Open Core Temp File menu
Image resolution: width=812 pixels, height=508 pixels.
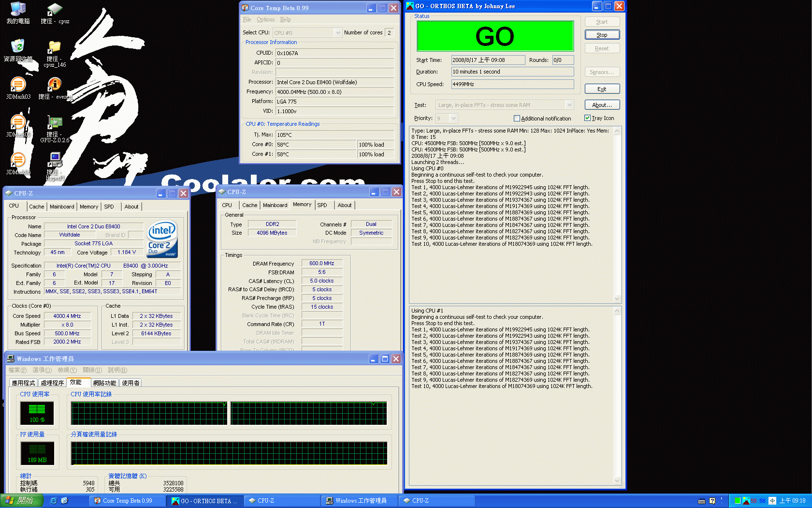[247, 19]
